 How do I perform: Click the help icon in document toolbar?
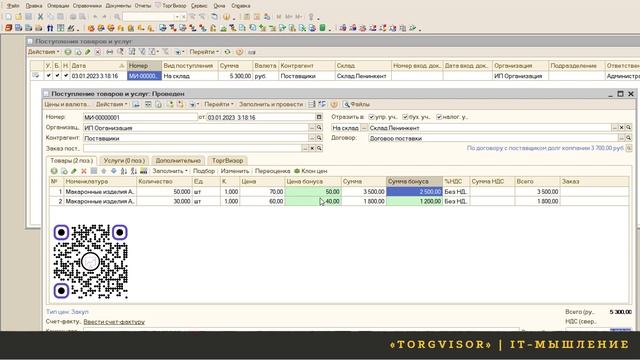point(334,104)
